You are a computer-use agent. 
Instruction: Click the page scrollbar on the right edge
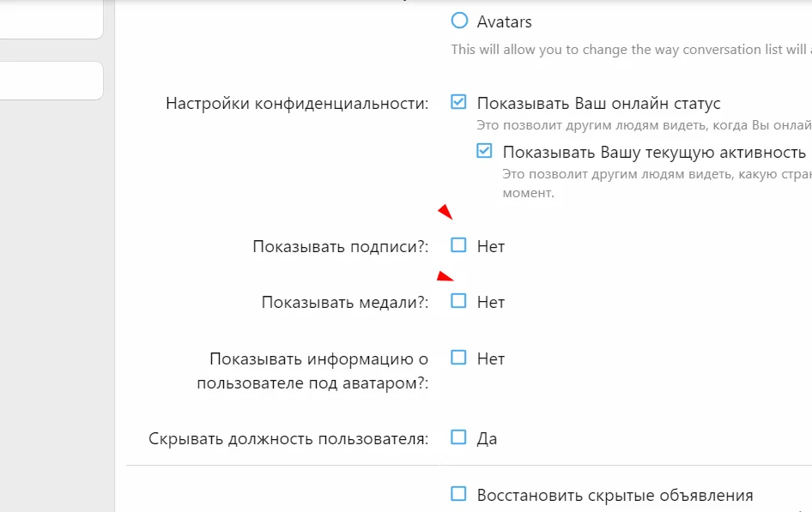tap(808, 257)
